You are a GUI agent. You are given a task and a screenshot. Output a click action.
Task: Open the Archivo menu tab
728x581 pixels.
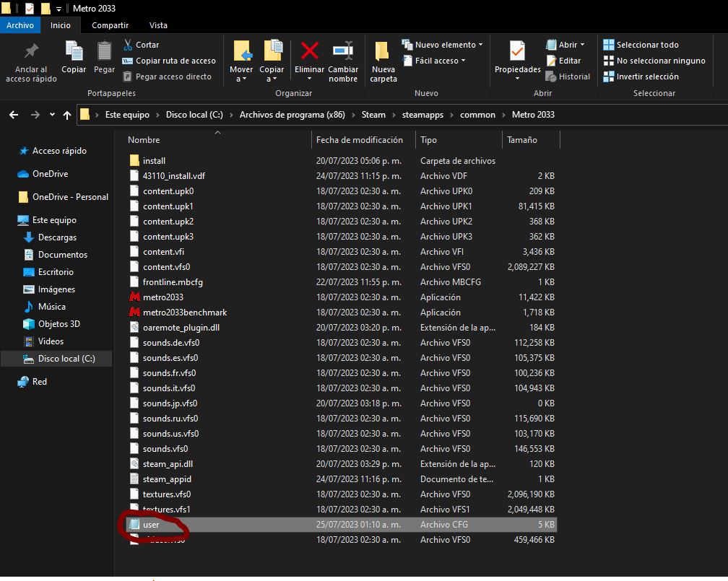[20, 25]
